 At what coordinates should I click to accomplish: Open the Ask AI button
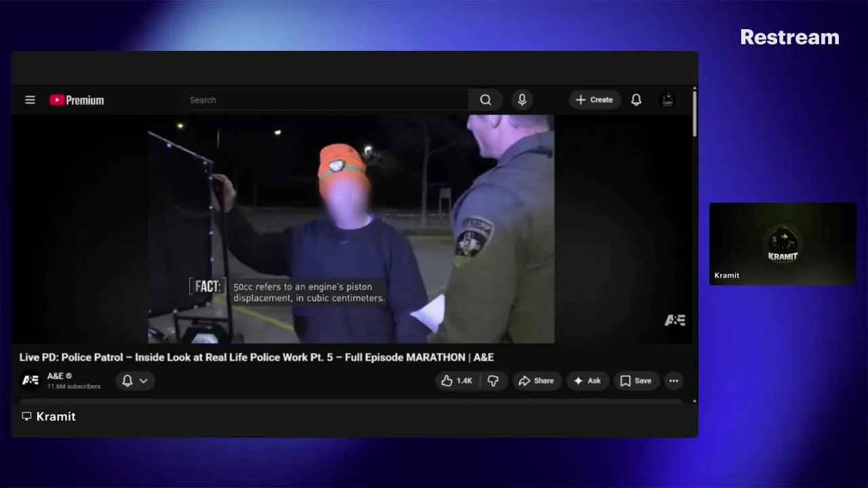[587, 381]
